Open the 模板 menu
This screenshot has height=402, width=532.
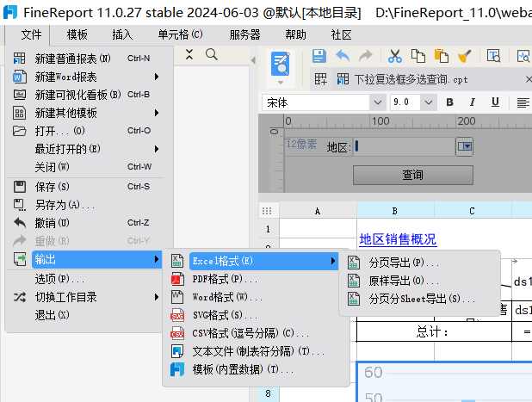click(77, 34)
